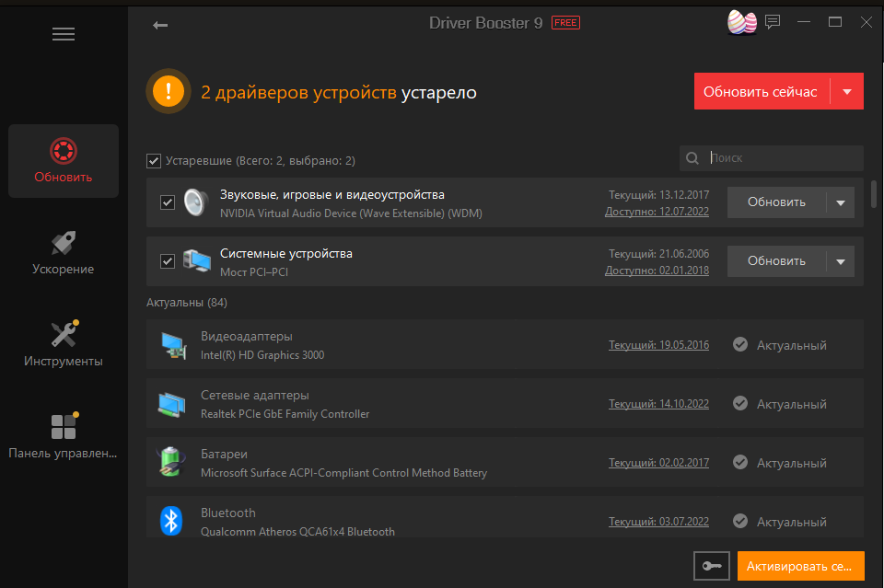Click the Текущий: 13.12.2017 date text
884x588 pixels.
pos(658,195)
